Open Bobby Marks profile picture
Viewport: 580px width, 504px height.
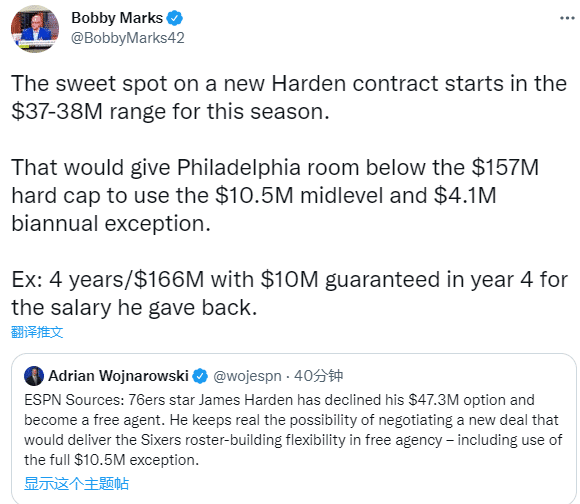click(x=35, y=29)
